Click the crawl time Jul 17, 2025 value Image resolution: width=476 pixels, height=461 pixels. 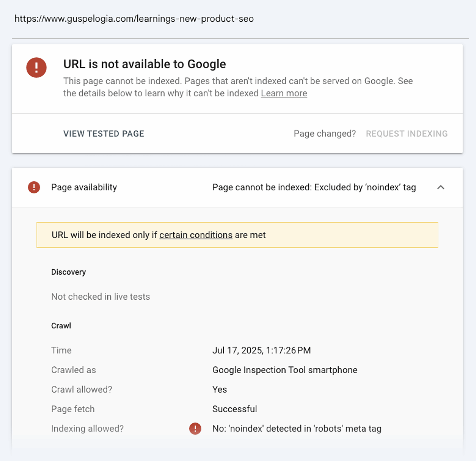coord(261,350)
